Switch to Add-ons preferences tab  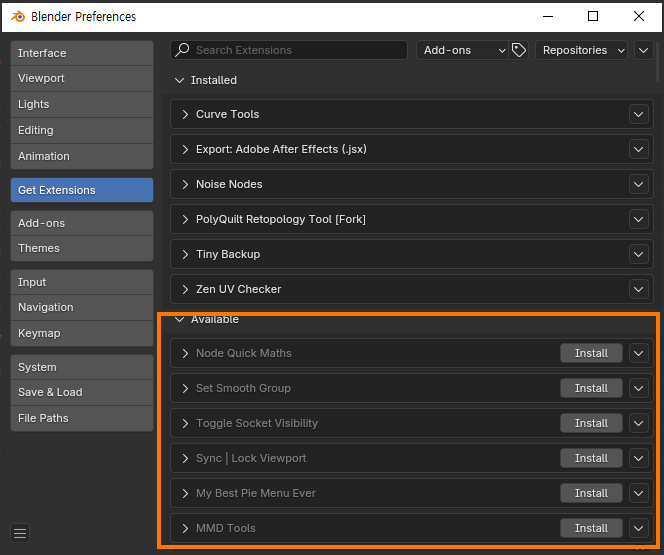[x=82, y=223]
